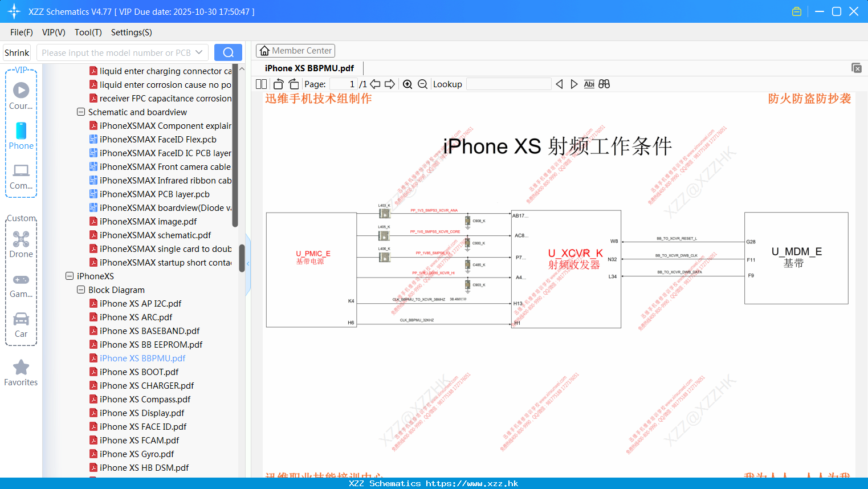Open the File(F) menu
This screenshot has width=868, height=489.
(22, 32)
